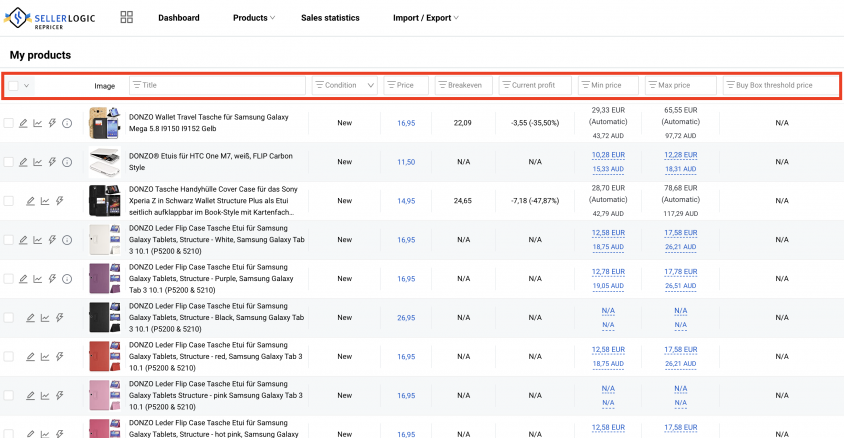844x438 pixels.
Task: Show chart for Sony Xperia Z Tasche
Action: pos(45,201)
